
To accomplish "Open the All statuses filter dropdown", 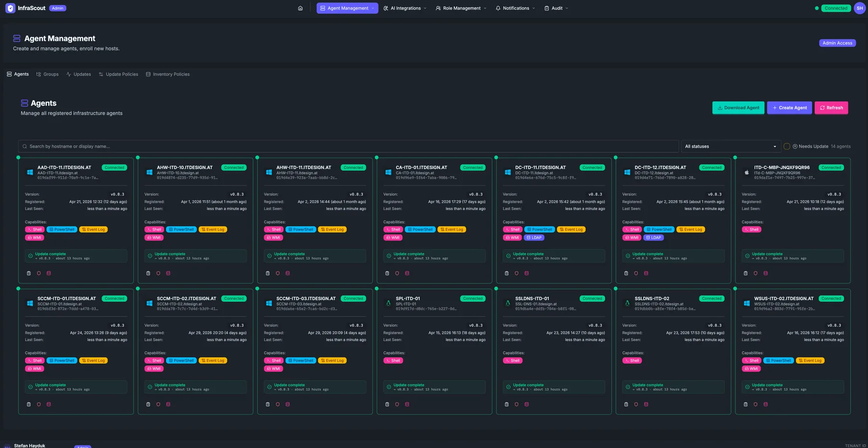I will pos(731,146).
